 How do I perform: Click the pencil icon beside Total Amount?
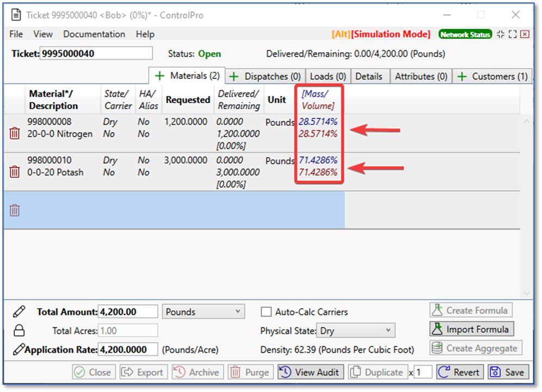point(19,312)
